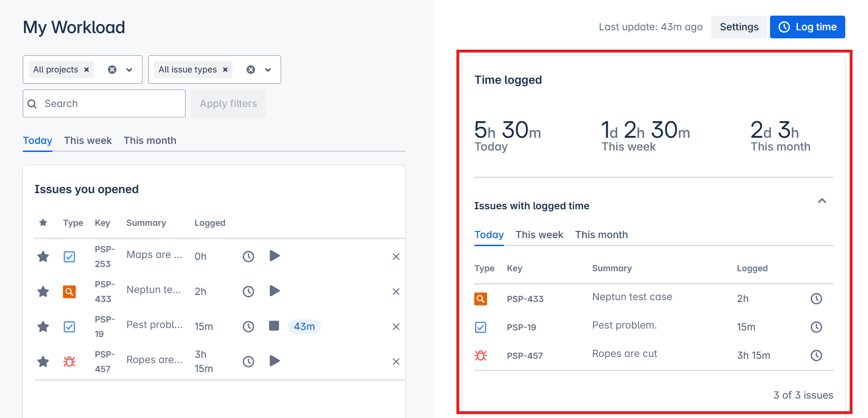The width and height of the screenshot is (868, 418).
Task: Remove the All projects filter chip
Action: coord(87,70)
